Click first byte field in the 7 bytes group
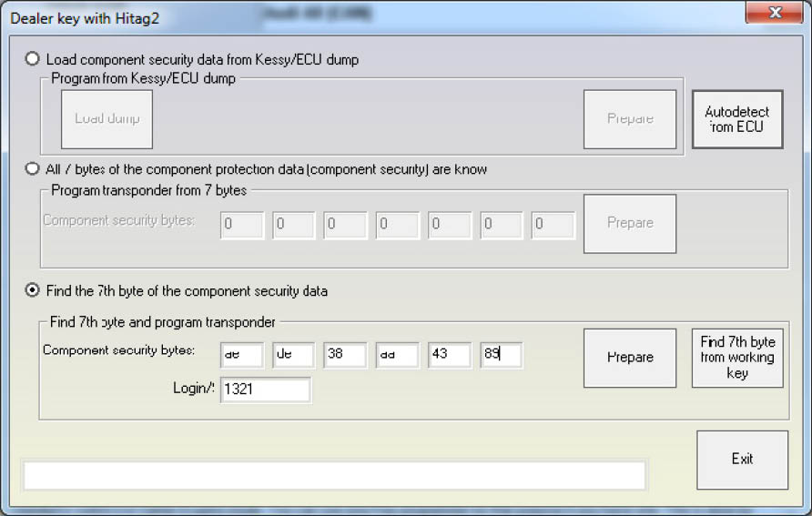The width and height of the screenshot is (812, 516). [241, 226]
